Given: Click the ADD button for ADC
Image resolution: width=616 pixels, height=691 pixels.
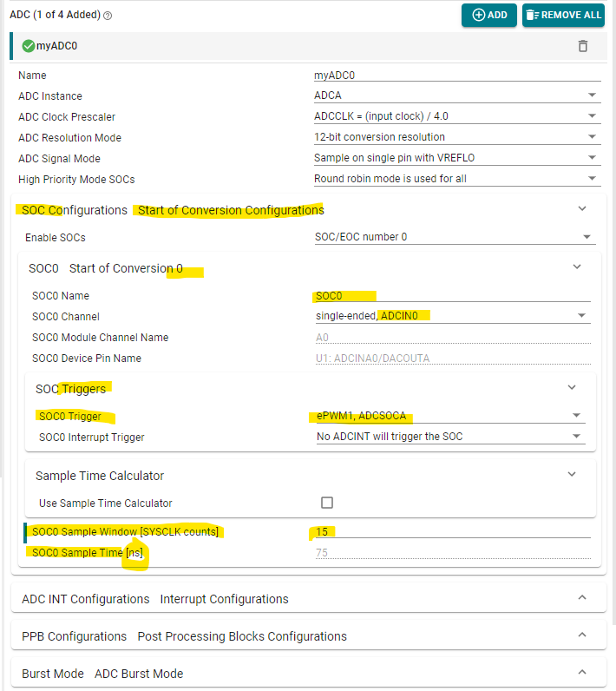Looking at the screenshot, I should (488, 15).
